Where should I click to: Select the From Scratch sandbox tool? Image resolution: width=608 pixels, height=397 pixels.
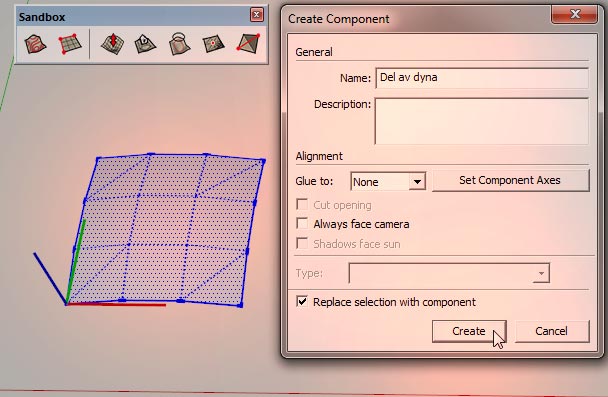[70, 44]
